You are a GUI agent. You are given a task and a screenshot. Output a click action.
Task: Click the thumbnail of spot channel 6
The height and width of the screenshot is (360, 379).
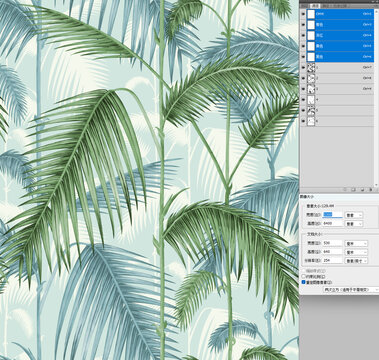[x=311, y=121]
